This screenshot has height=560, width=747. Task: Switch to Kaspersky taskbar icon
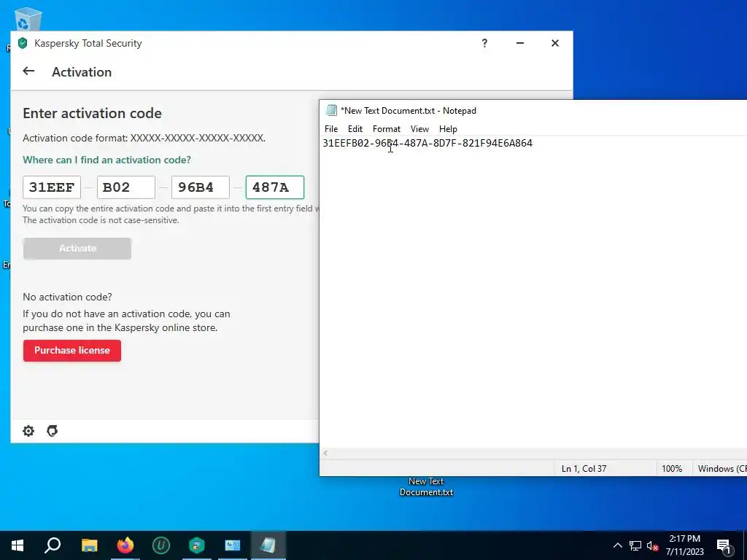tap(197, 545)
